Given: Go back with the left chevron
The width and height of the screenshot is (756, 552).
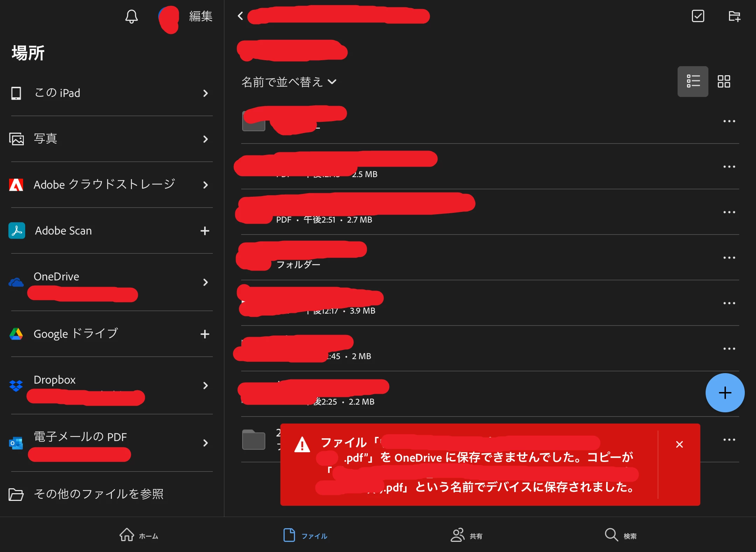Looking at the screenshot, I should coord(240,16).
